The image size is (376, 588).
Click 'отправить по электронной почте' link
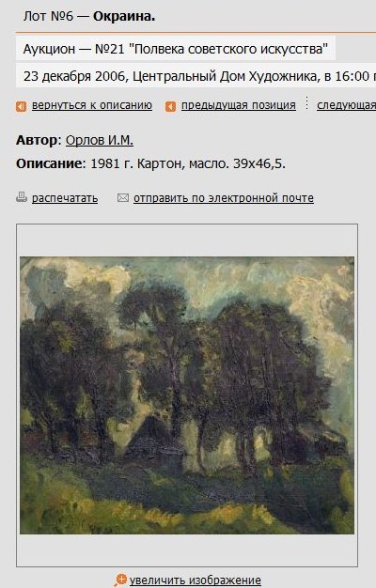tap(224, 198)
